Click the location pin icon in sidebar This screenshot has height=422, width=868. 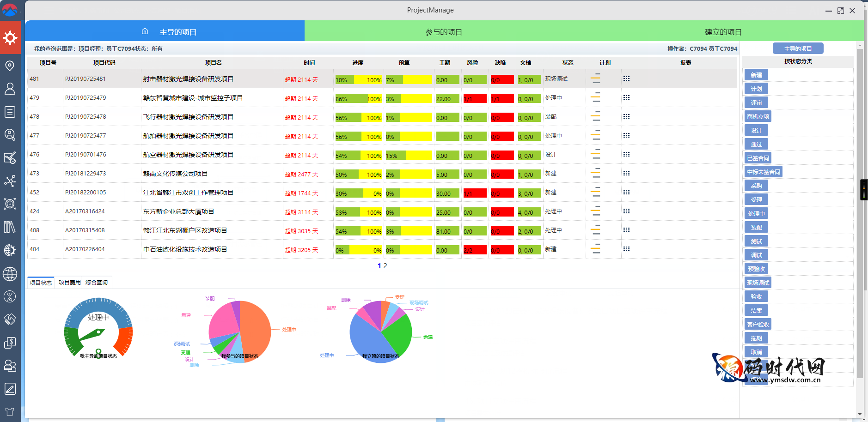pos(10,66)
